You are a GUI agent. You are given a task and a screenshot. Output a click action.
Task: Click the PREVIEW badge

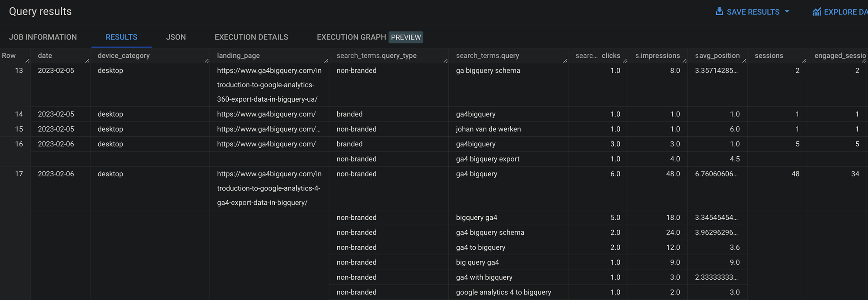point(406,37)
